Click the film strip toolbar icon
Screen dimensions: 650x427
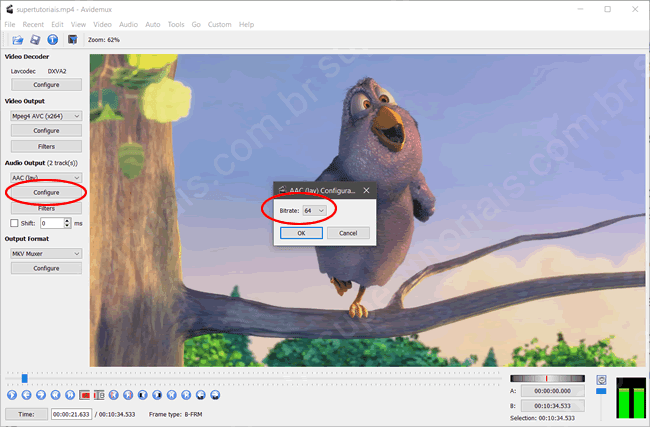pyautogui.click(x=72, y=40)
